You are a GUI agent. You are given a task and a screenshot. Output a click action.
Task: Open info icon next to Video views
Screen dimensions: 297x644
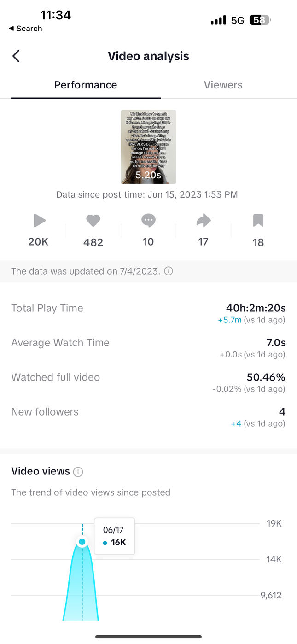coord(78,472)
